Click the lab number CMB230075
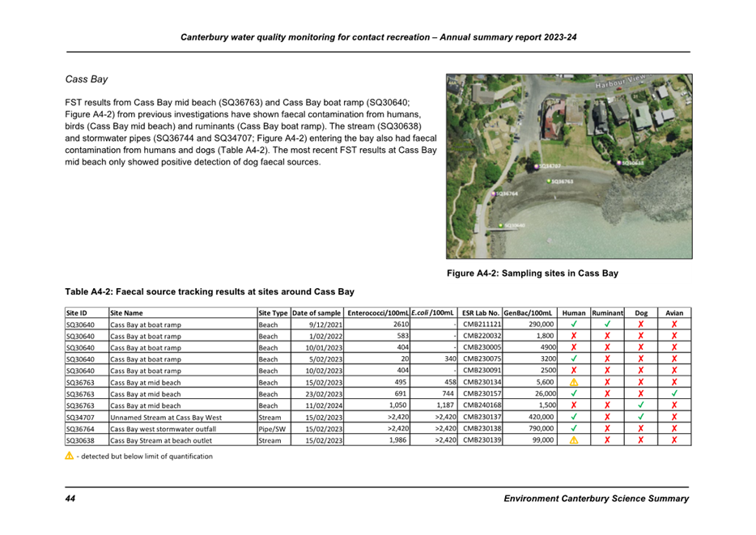 (482, 359)
